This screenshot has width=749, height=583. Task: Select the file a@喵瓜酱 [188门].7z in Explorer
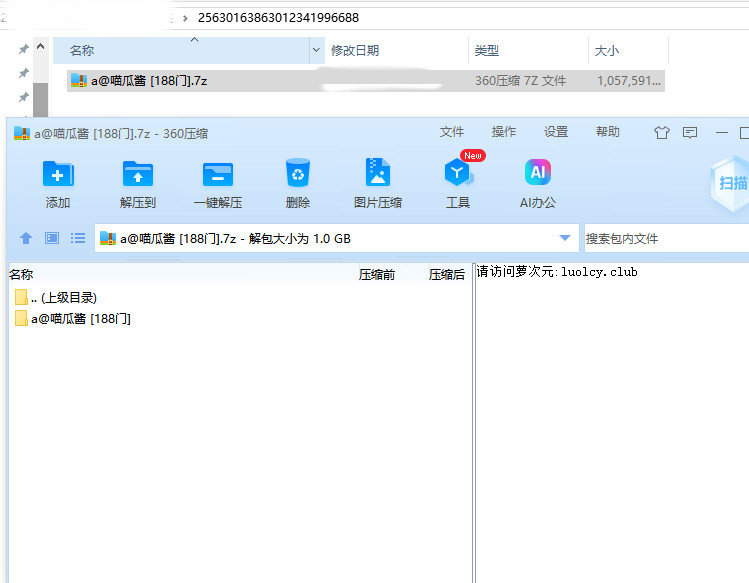(x=149, y=81)
